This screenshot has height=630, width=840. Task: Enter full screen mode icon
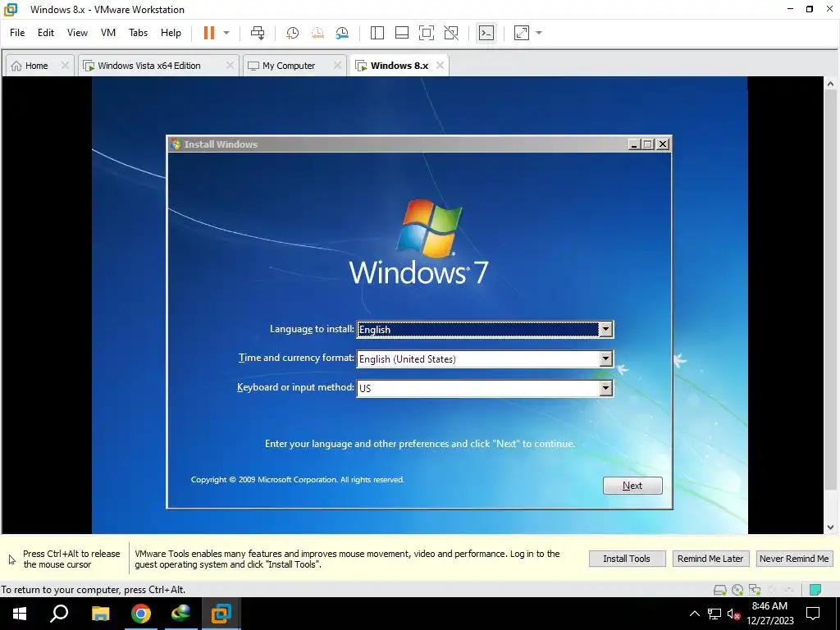[x=427, y=33]
